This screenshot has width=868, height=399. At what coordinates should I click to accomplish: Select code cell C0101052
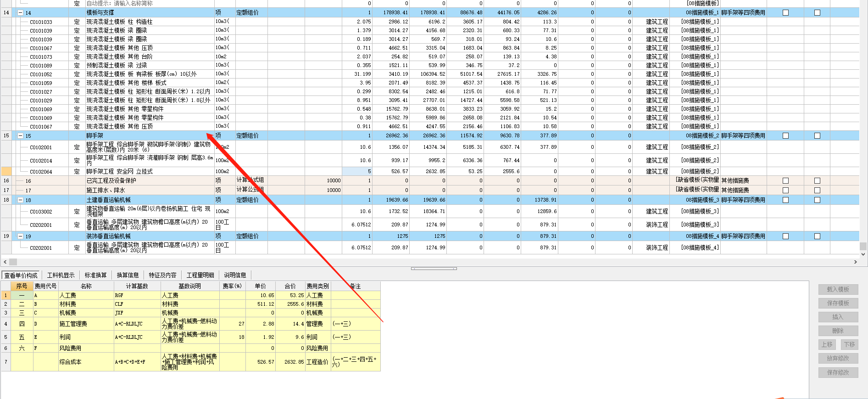click(x=41, y=74)
